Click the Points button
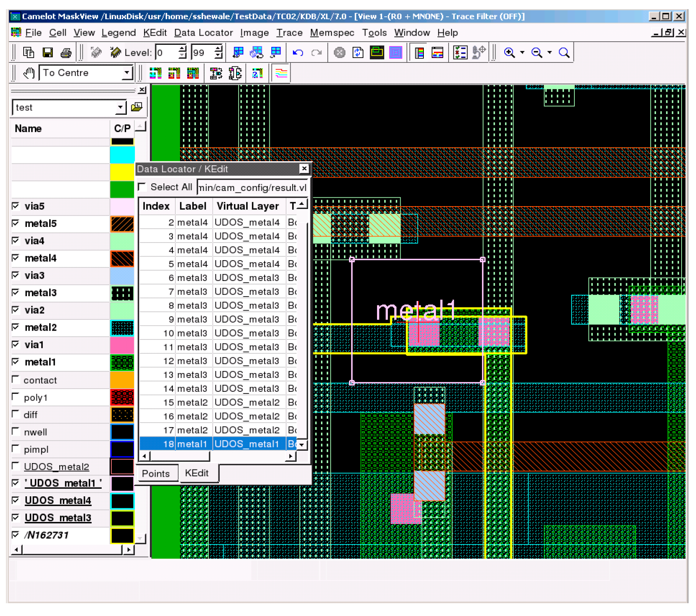 point(156,474)
